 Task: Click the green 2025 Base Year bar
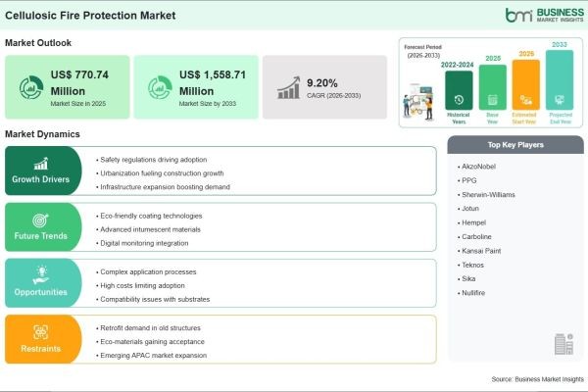pos(493,87)
